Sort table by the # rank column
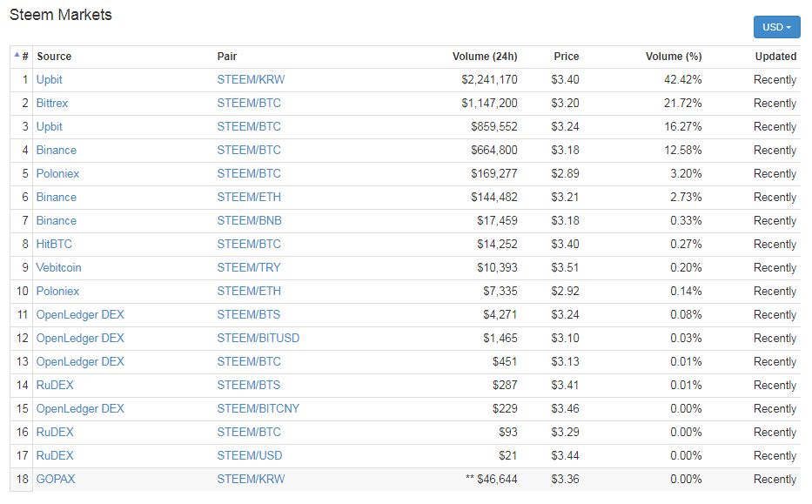This screenshot has width=812, height=504. pyautogui.click(x=22, y=57)
